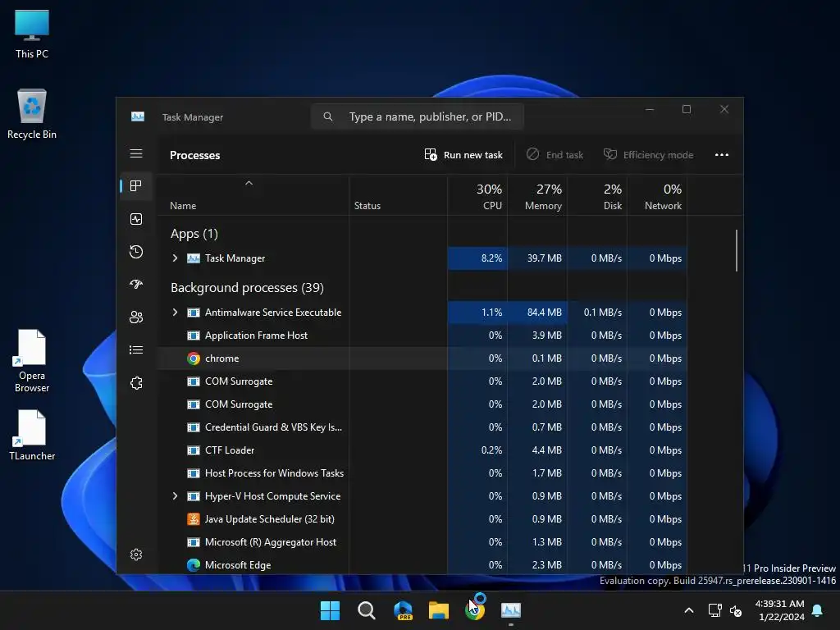
Task: Select the Processes page icon in sidebar
Action: (136, 186)
